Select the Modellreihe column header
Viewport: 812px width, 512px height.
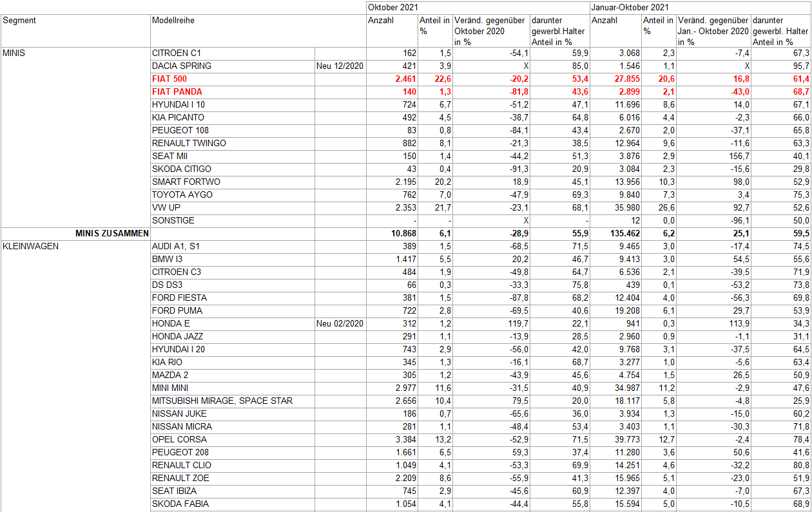tap(173, 21)
